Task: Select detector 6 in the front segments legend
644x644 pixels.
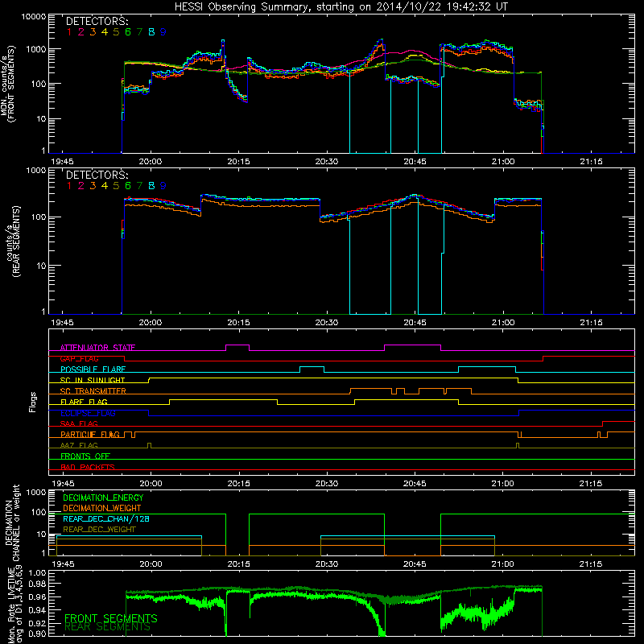Action: (x=128, y=32)
